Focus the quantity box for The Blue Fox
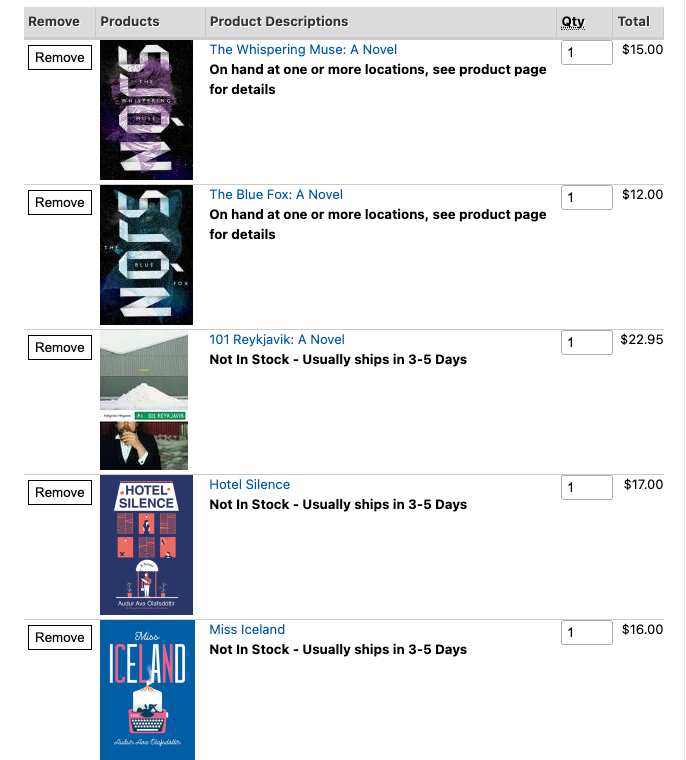Image resolution: width=686 pixels, height=760 pixels. click(586, 197)
